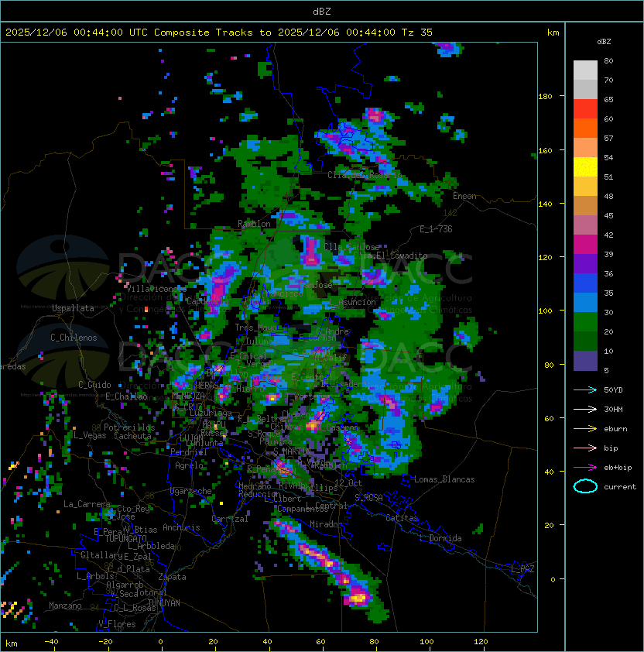
Task: Click the 'Uspallata' map label
Action: [x=74, y=308]
